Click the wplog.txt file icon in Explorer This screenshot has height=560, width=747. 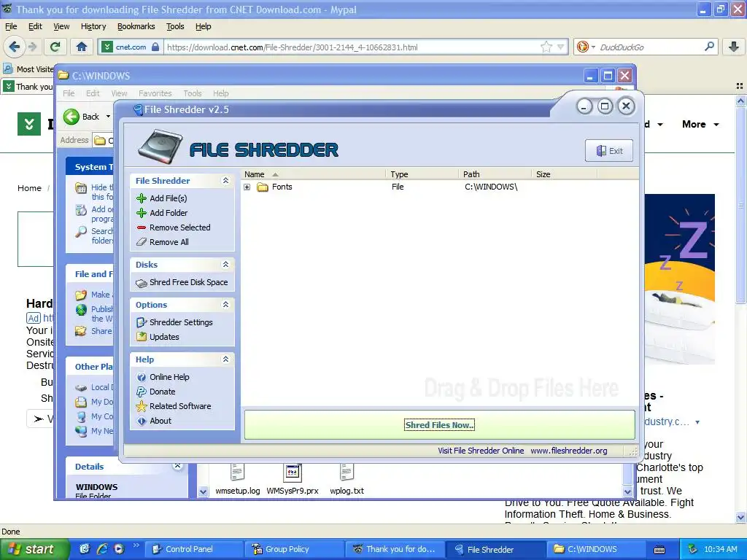347,472
